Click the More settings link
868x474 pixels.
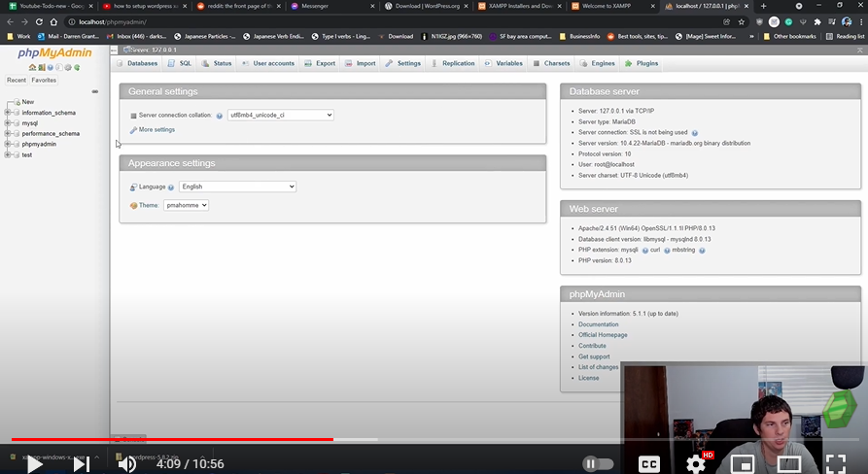[x=156, y=129]
